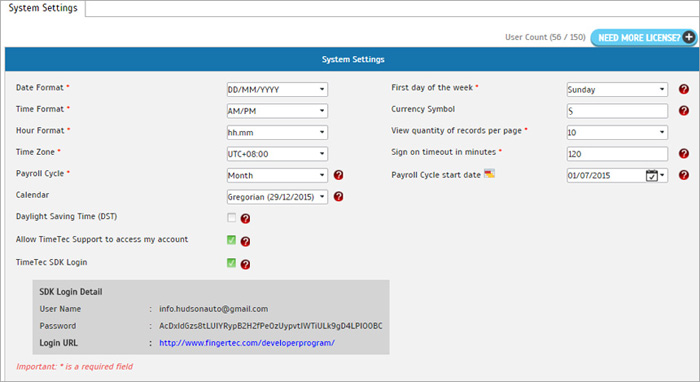Click the SDK password string value
This screenshot has width=700, height=382.
pos(271,326)
